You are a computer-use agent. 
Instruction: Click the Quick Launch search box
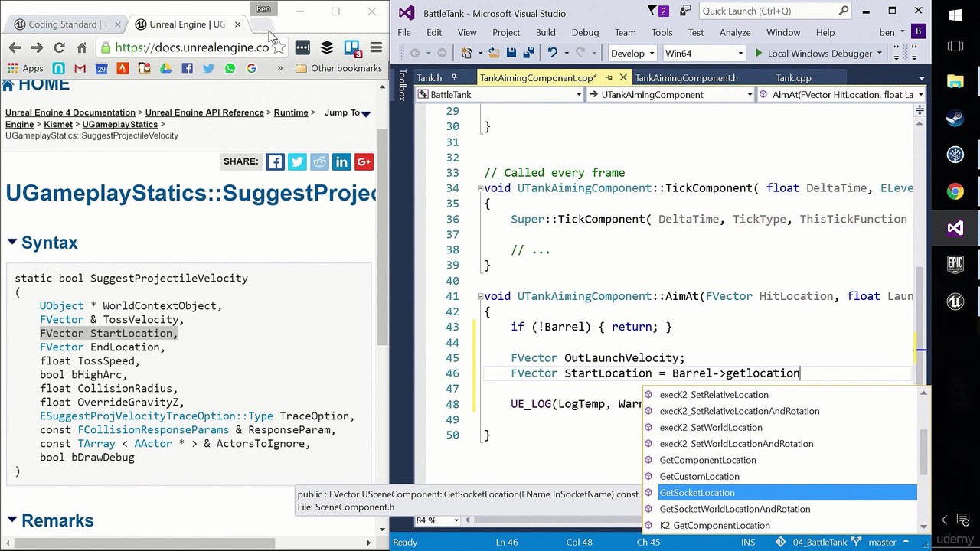775,11
